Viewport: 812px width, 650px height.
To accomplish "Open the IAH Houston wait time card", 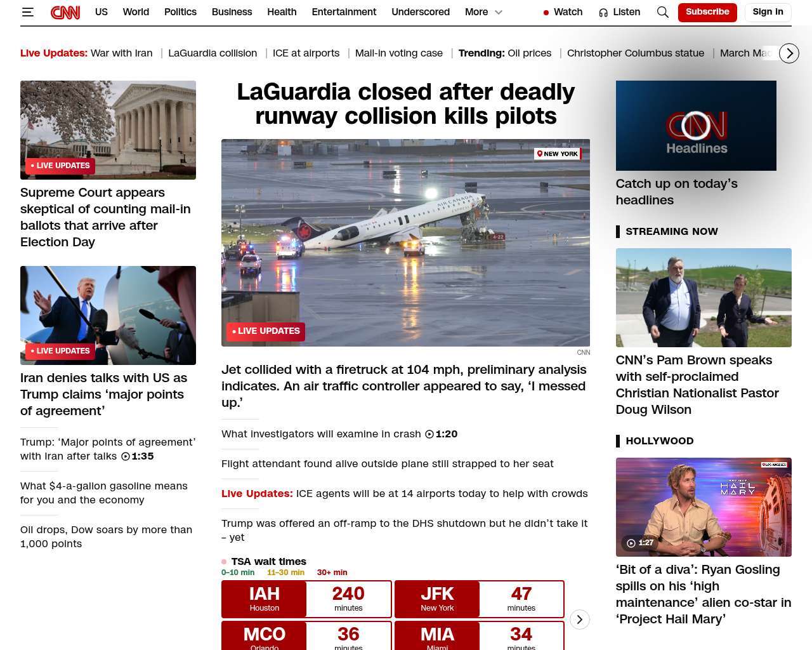I will click(306, 599).
